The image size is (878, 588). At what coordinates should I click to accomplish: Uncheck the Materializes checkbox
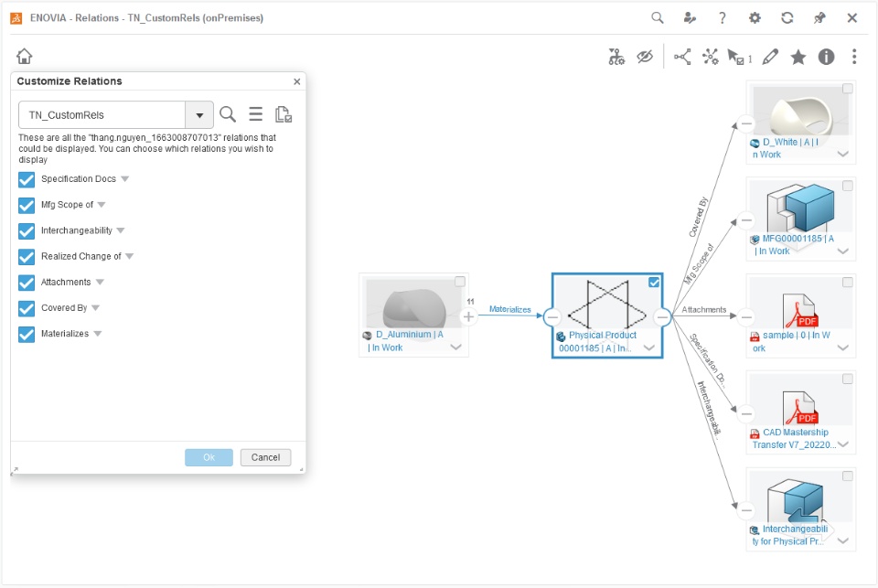[27, 334]
